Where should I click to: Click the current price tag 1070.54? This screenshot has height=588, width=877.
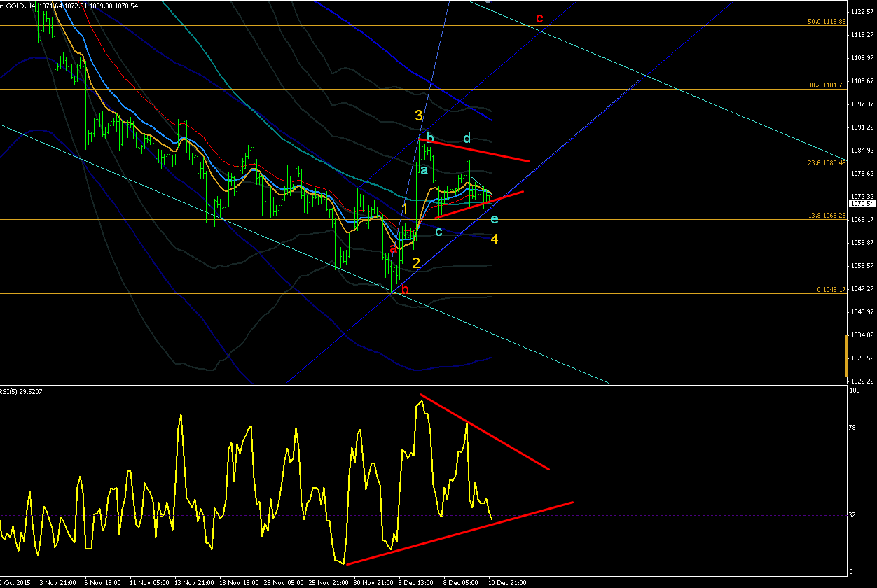862,203
